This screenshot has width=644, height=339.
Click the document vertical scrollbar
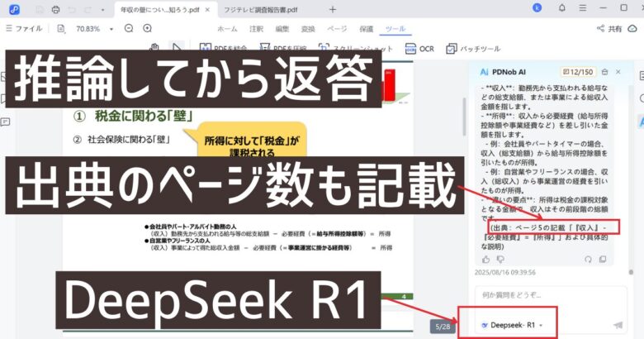pos(465,117)
